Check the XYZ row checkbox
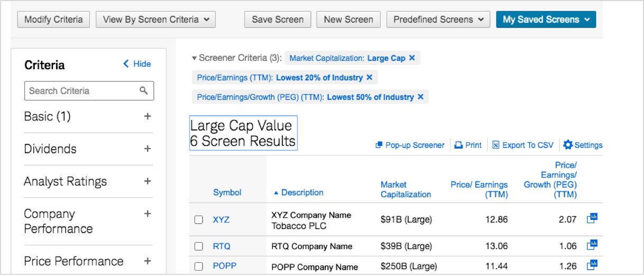Viewport: 644px width, 276px height. click(199, 219)
